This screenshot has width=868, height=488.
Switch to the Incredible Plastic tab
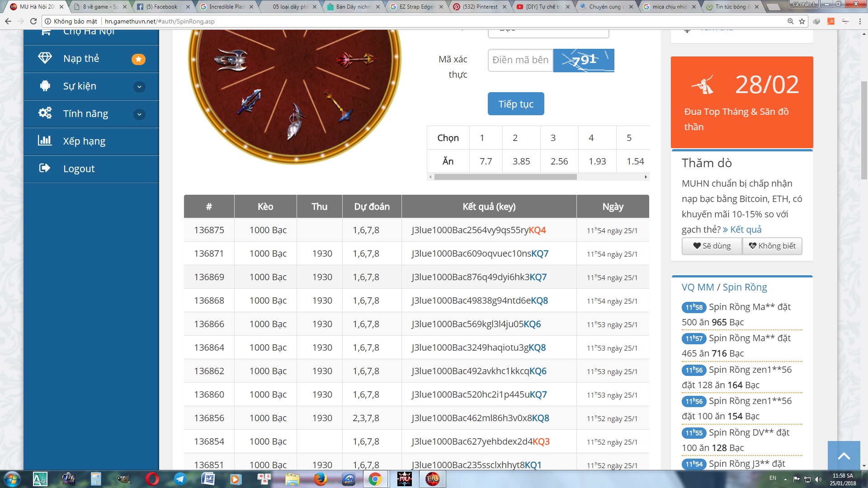pos(226,7)
